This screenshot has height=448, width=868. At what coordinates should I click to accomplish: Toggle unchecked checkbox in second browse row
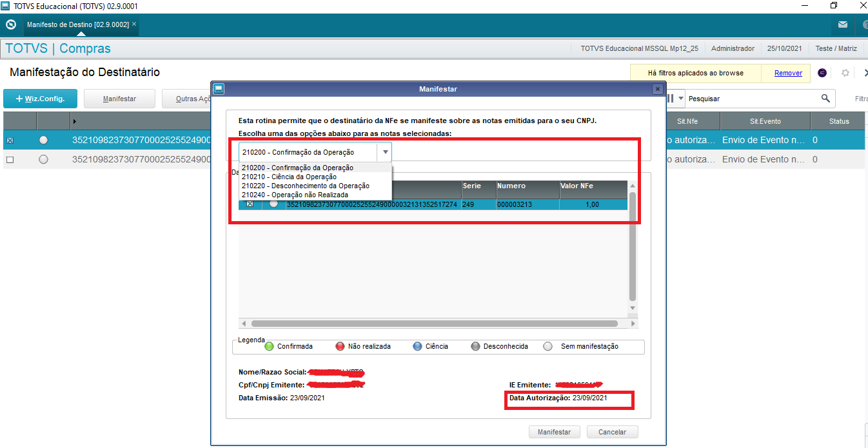point(10,159)
